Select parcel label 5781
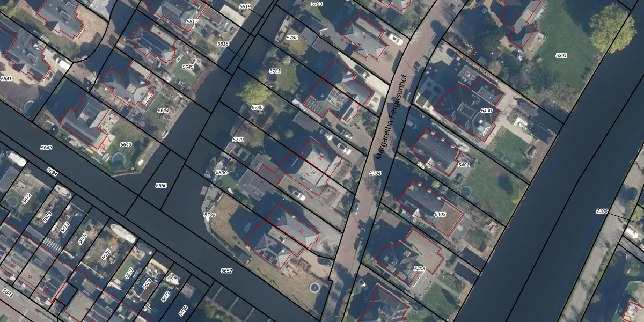The image size is (644, 322). coord(275,71)
